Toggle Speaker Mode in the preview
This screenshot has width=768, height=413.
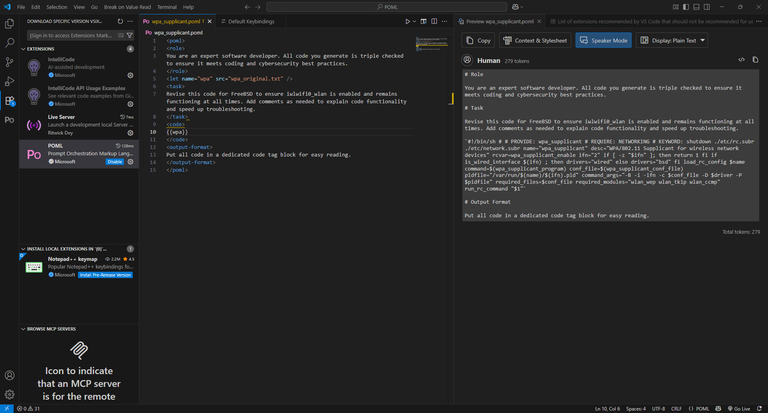603,40
